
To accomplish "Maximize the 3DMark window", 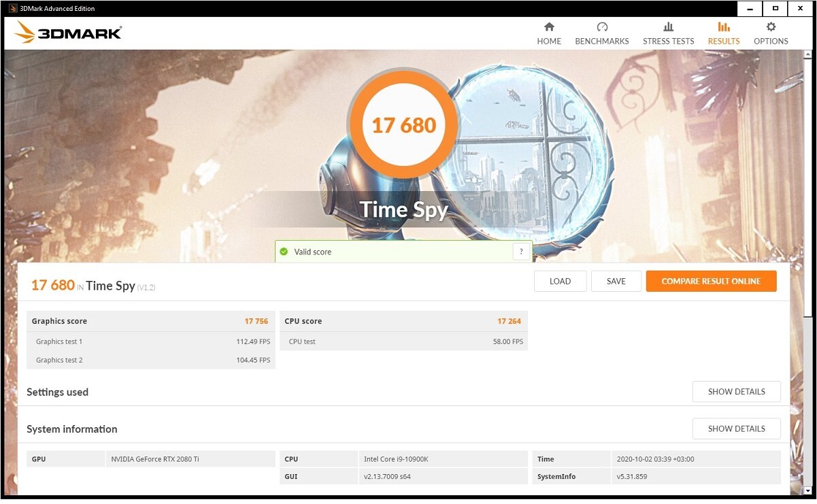I will (774, 9).
